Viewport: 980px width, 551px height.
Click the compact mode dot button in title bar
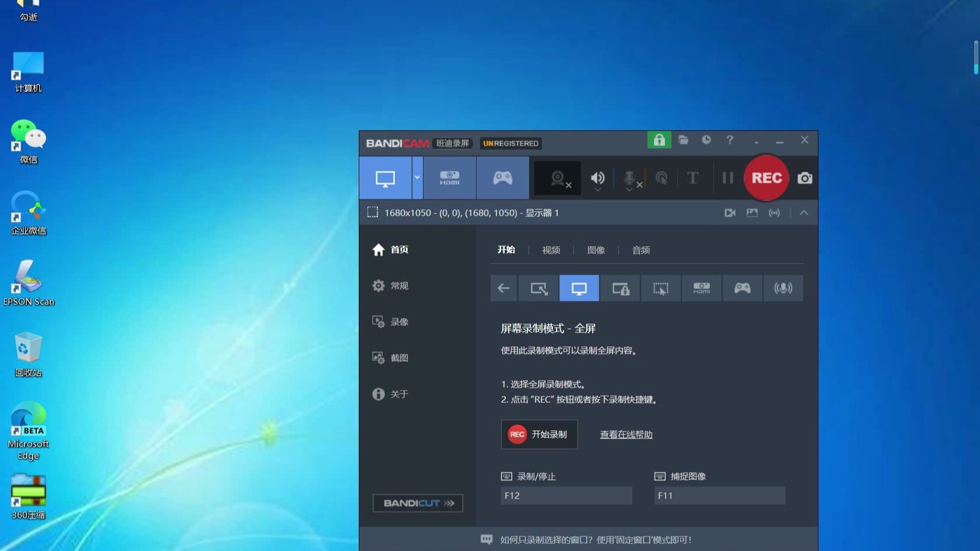pos(757,142)
